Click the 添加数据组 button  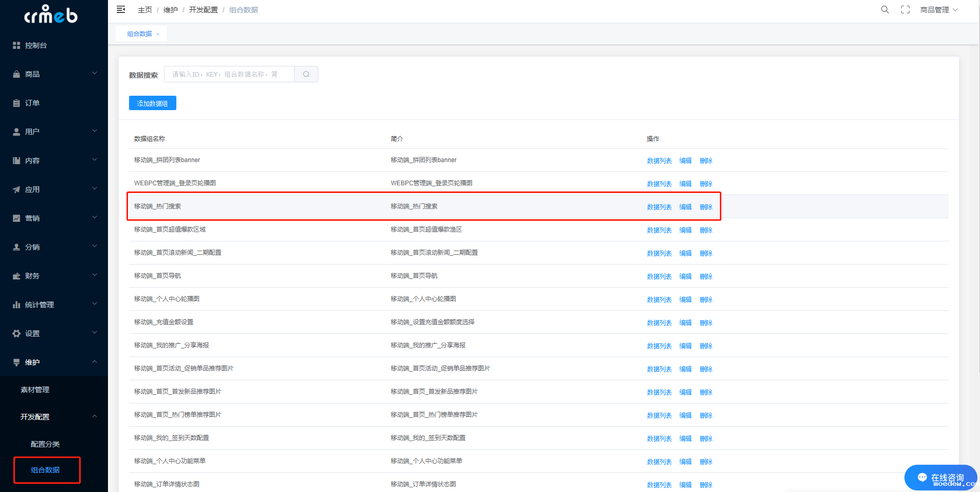152,103
